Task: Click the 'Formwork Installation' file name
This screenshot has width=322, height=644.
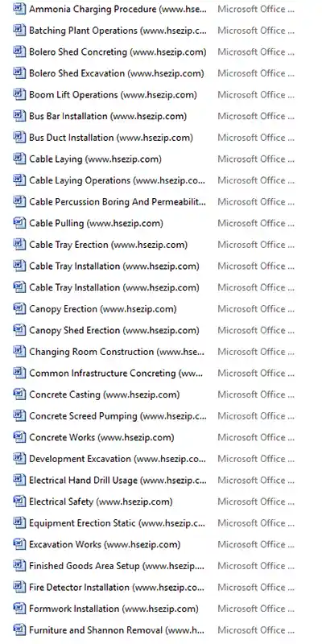Action: coord(114,609)
